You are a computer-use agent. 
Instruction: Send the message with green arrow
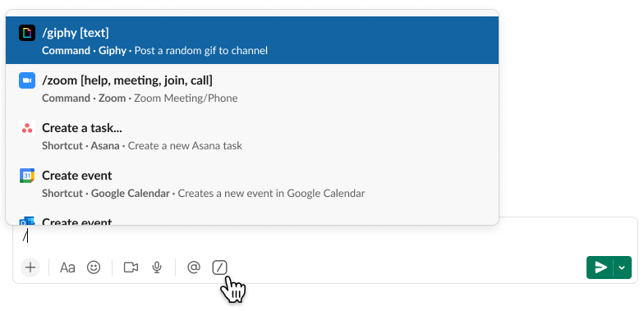pos(600,268)
